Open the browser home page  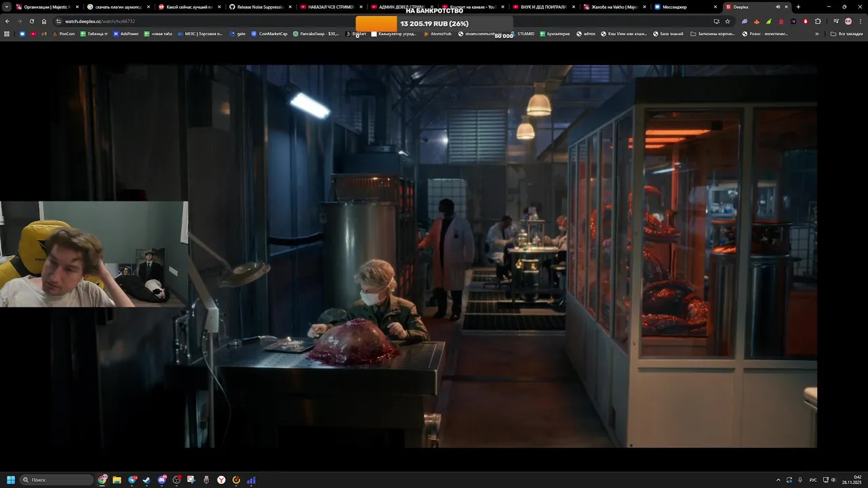pos(44,21)
